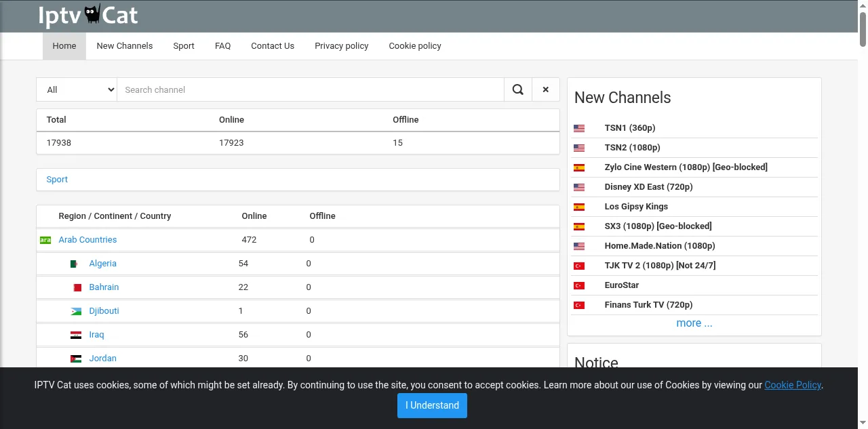Click the Jordan flag icon
The image size is (868, 429).
(76, 359)
